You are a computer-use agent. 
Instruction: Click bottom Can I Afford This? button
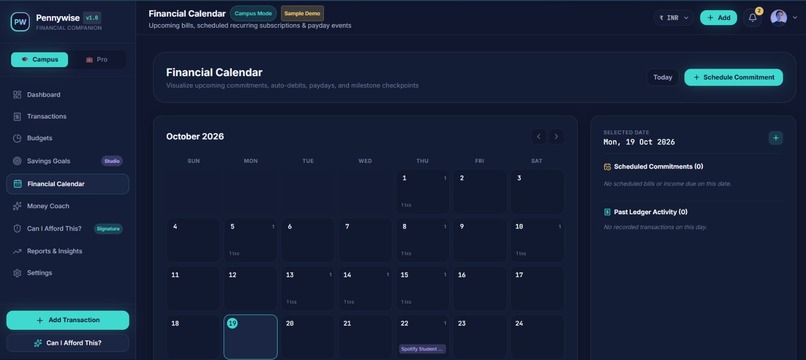tap(68, 343)
